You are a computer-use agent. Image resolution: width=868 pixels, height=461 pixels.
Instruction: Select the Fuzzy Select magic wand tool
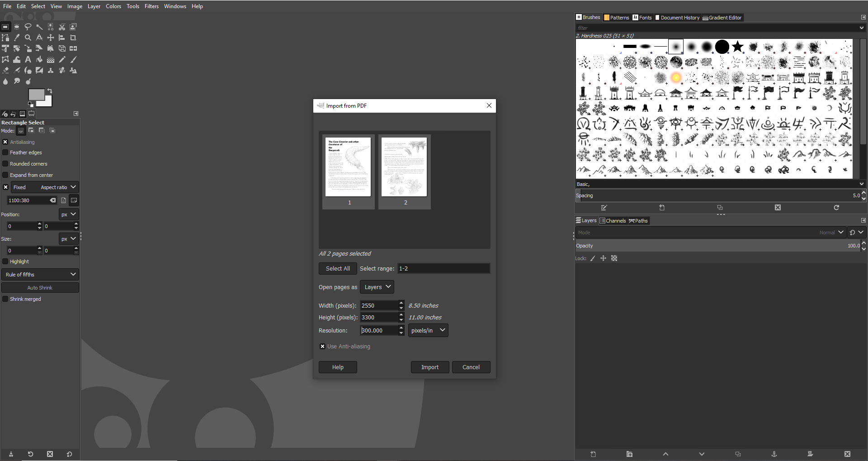coord(39,27)
